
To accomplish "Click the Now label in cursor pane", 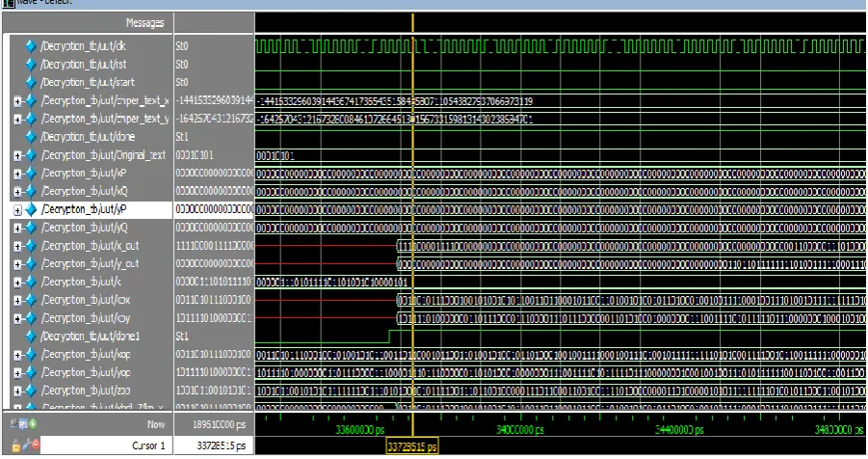I will [156, 424].
